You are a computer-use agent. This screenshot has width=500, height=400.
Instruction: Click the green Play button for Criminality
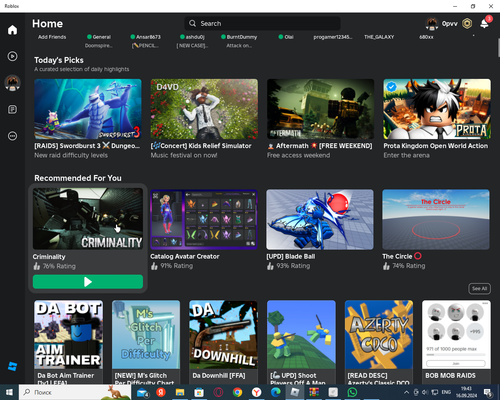pyautogui.click(x=88, y=282)
